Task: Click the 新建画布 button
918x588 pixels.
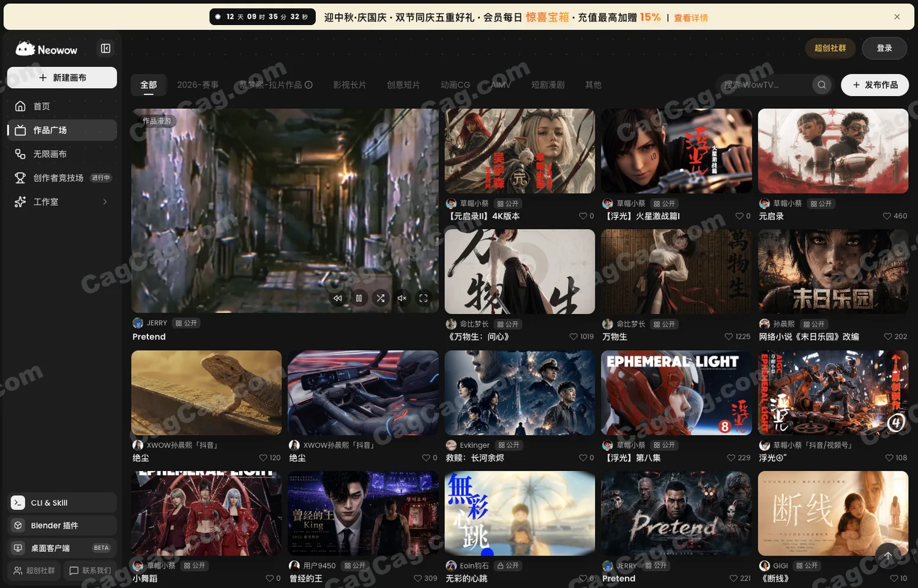Action: pos(62,78)
